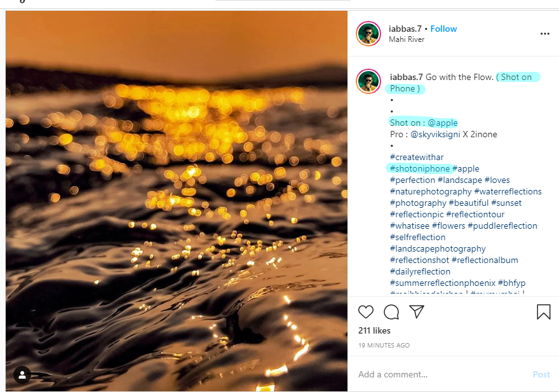The image size is (559, 392).
Task: View the 211 likes list
Action: (x=374, y=330)
